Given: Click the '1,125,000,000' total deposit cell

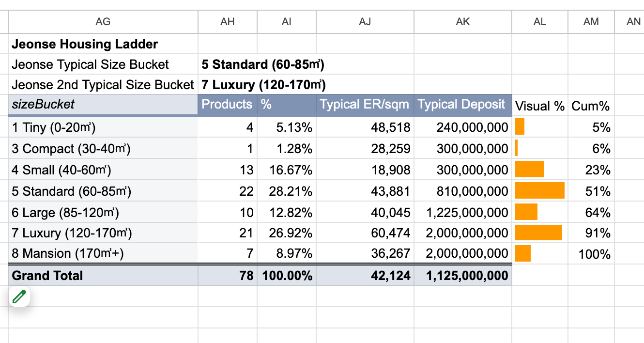Looking at the screenshot, I should (x=463, y=276).
